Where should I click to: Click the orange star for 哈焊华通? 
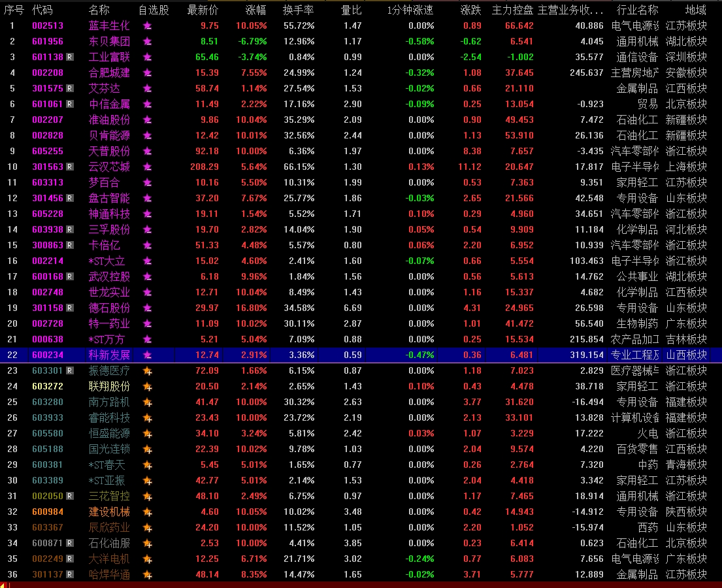click(148, 575)
